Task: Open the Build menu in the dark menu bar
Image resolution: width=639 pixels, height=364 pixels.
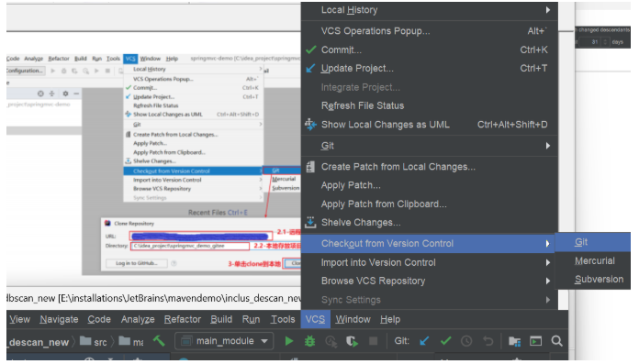Action: (221, 319)
